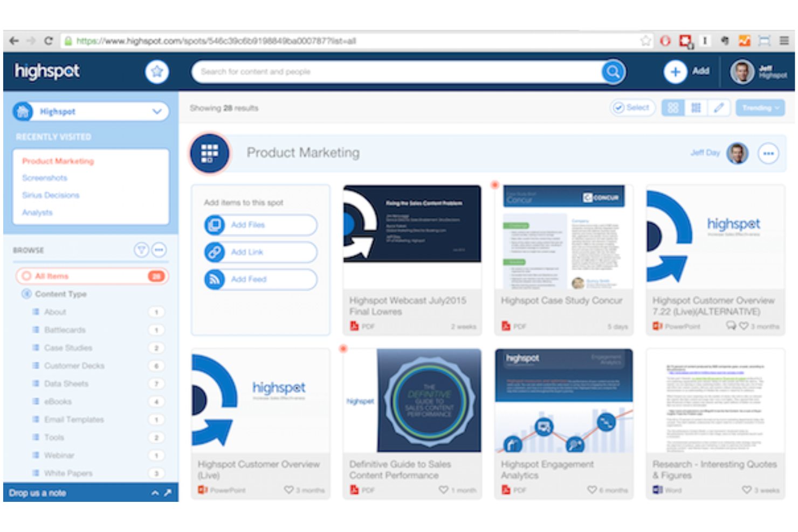The image size is (798, 532).
Task: Click the browser address bar URL
Action: pyautogui.click(x=216, y=41)
